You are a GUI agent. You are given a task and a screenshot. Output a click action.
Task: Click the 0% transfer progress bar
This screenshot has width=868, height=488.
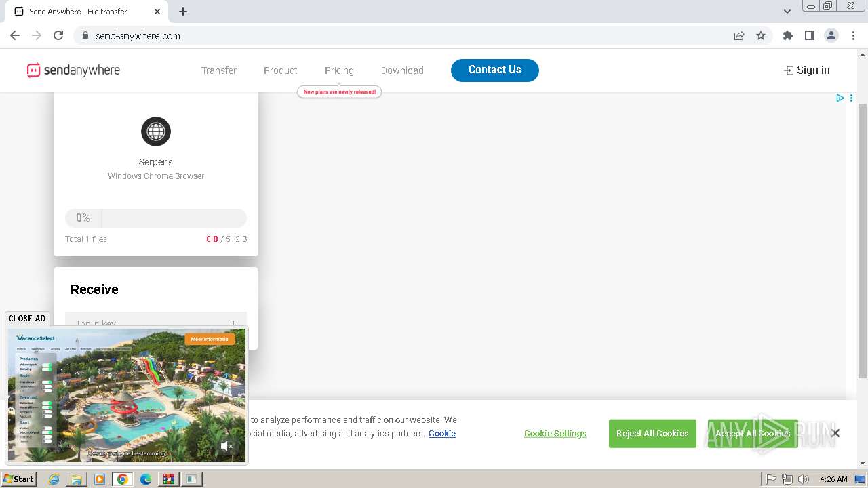click(156, 218)
